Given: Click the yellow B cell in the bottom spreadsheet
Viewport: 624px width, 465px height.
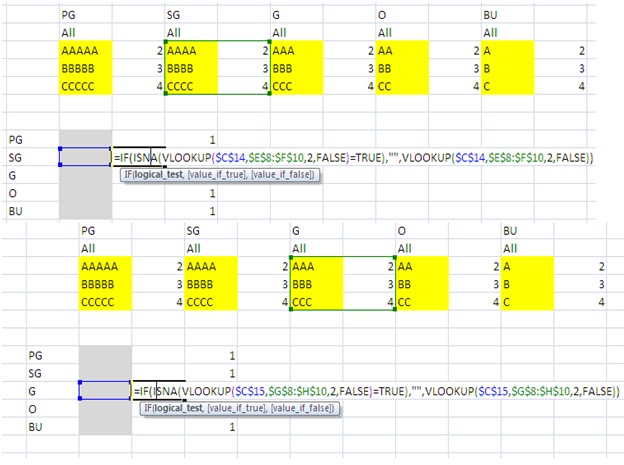Looking at the screenshot, I should click(x=528, y=284).
